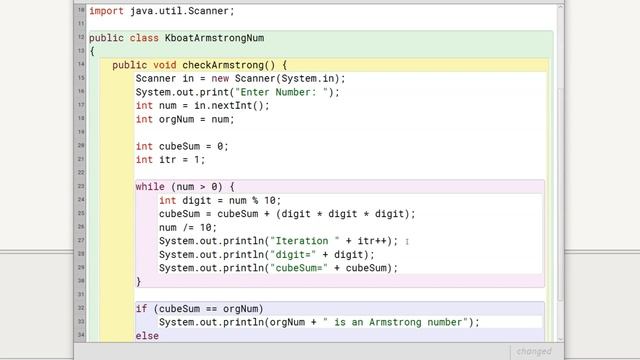
Task: Click the println "digit=" line
Action: click(267, 255)
